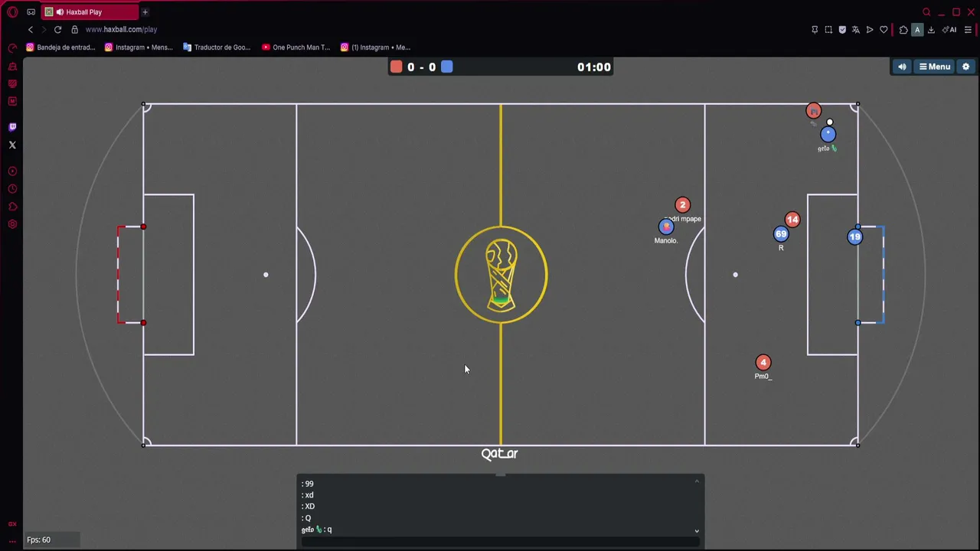Viewport: 980px width, 551px height.
Task: Open Haxball settings gear button
Action: [x=966, y=67]
